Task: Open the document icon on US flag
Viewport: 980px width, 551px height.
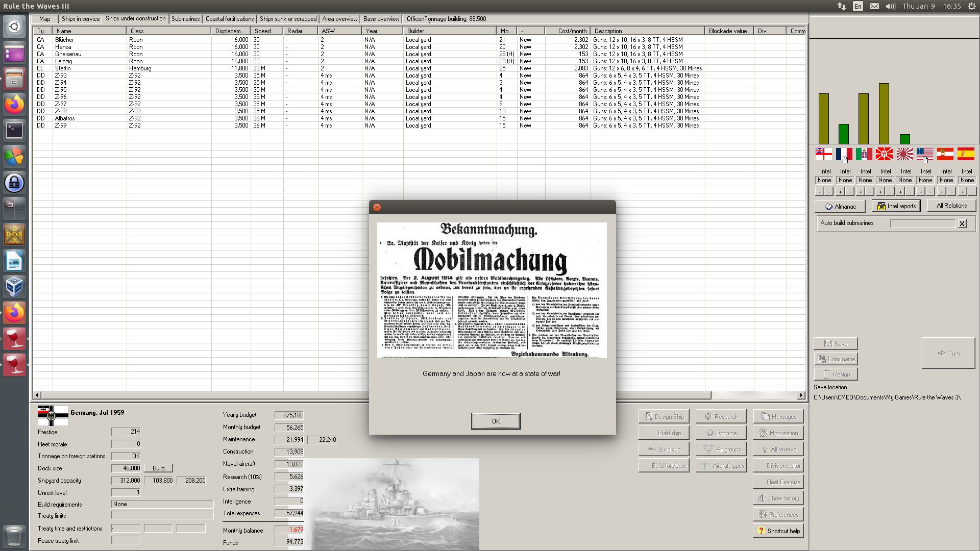Action: tap(926, 160)
